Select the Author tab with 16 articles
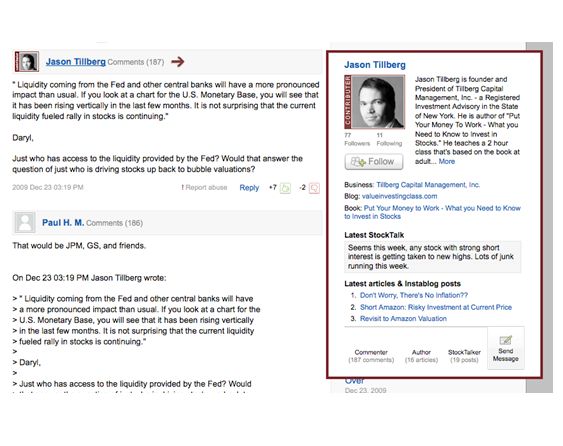 [421, 356]
